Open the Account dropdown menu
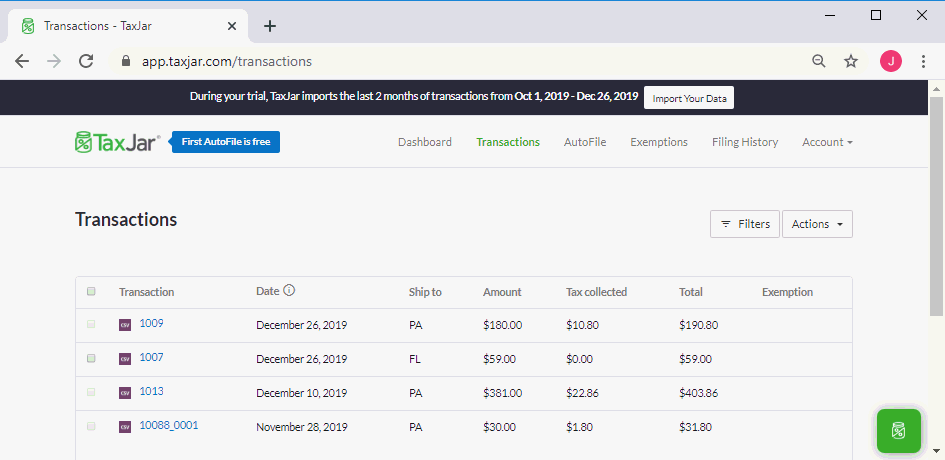Screen dimensions: 945x460 [x=827, y=142]
